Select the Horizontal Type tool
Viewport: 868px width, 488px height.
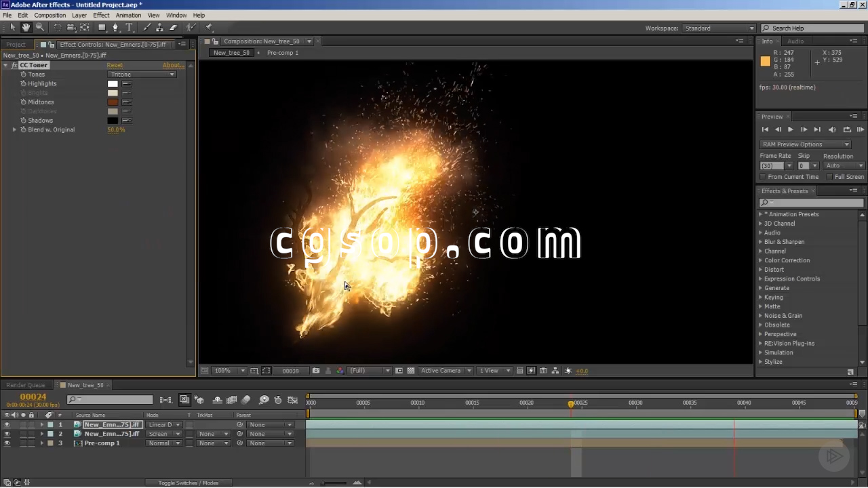click(x=129, y=28)
